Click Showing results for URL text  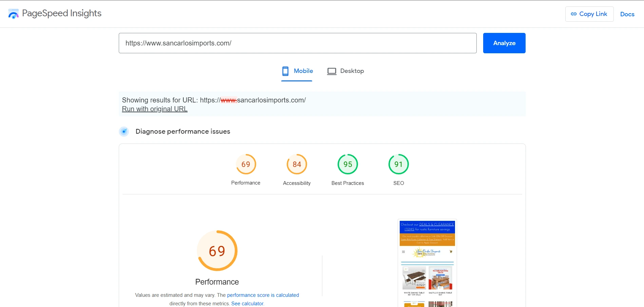(214, 100)
